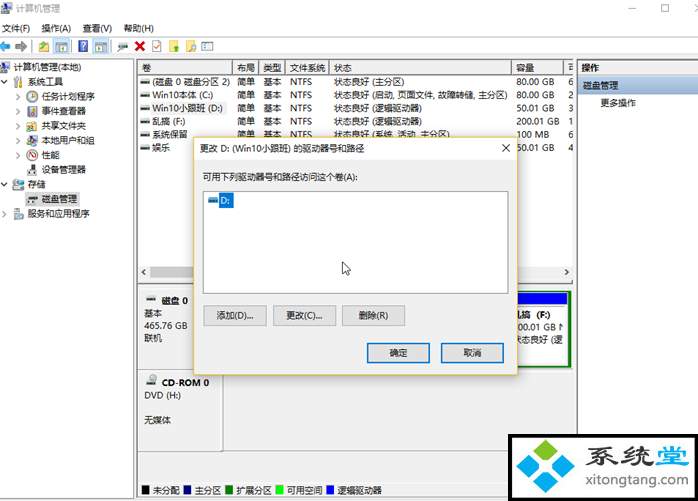698x501 pixels.
Task: Toggle the console tree pane icon
Action: (61, 46)
